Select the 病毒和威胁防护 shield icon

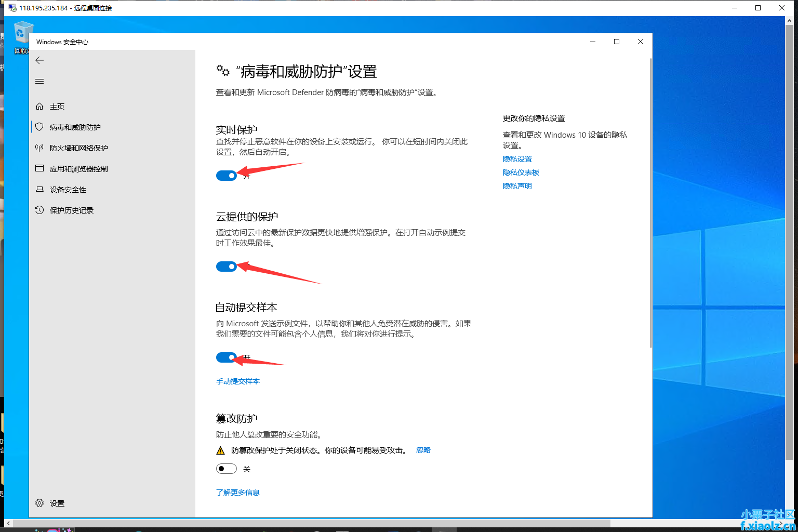(x=39, y=127)
